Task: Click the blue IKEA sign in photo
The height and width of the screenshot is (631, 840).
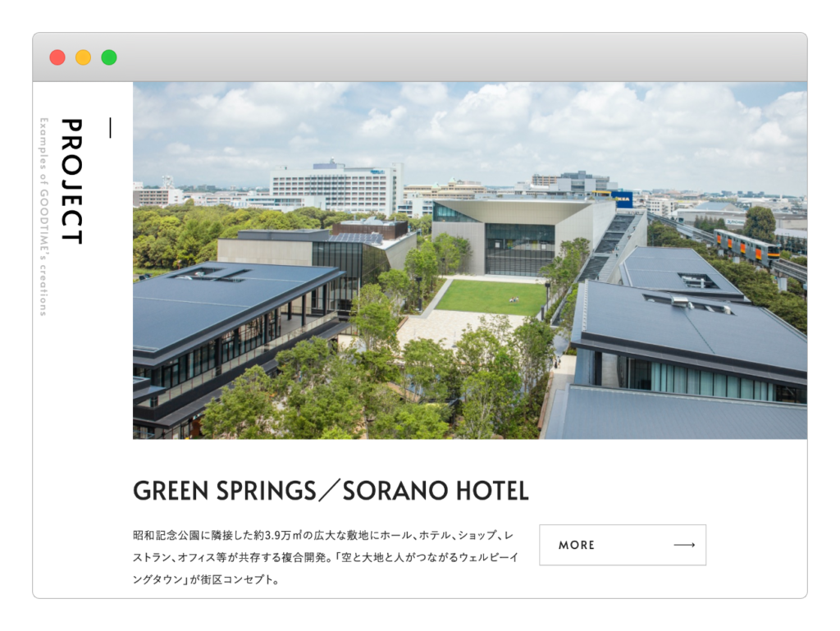Action: tap(623, 199)
